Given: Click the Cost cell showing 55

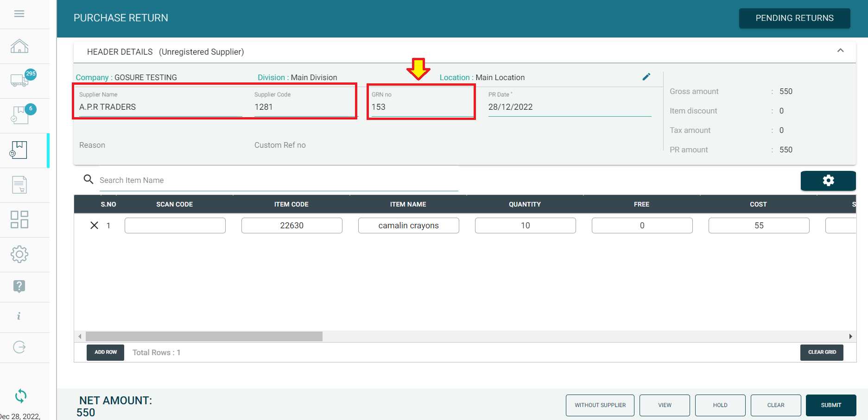Looking at the screenshot, I should tap(759, 226).
